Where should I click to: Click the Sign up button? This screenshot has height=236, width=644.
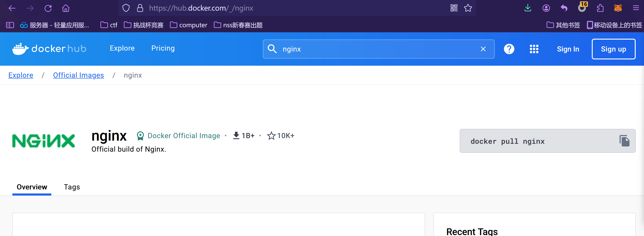coord(613,49)
